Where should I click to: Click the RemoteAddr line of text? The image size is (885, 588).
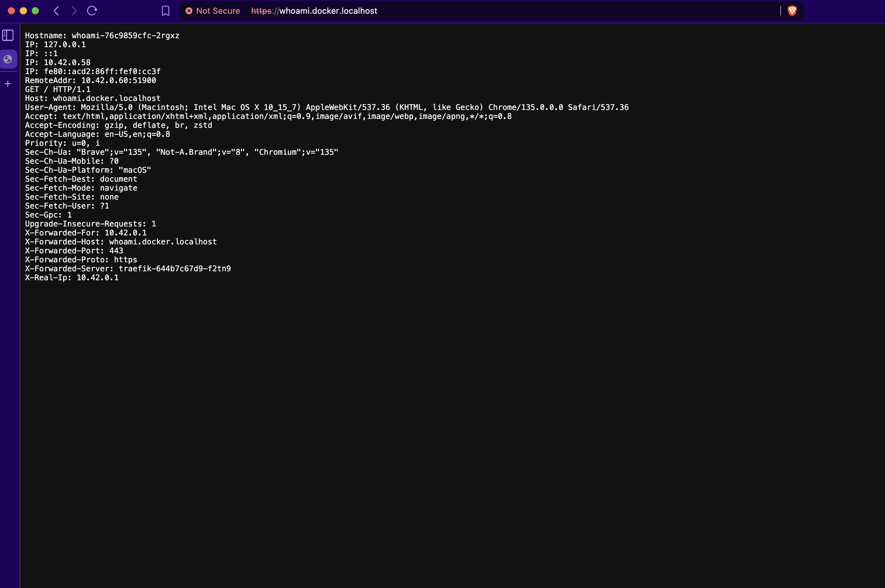[x=90, y=80]
